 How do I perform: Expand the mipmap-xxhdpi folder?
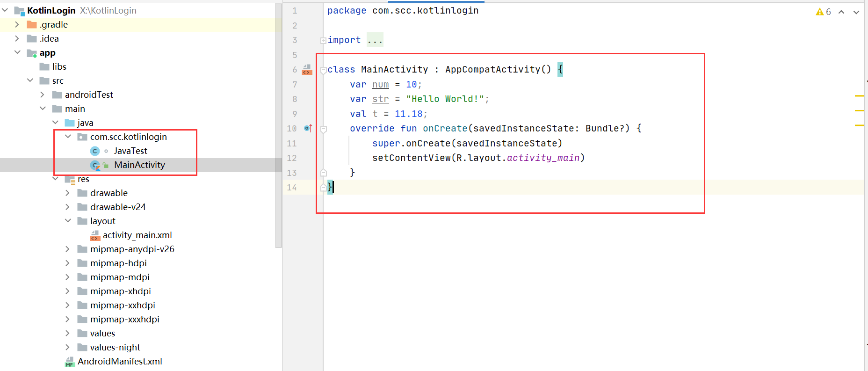coord(68,305)
